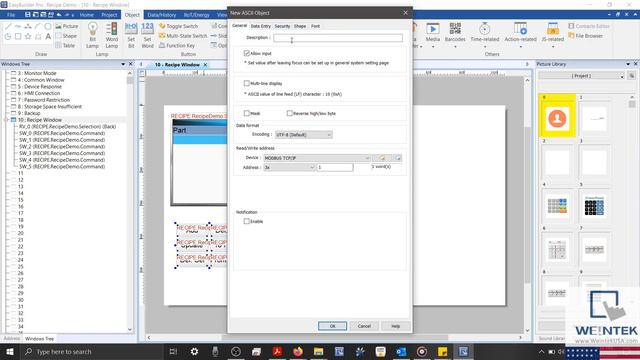Enable the Mask checkbox
The height and width of the screenshot is (360, 640).
[247, 113]
